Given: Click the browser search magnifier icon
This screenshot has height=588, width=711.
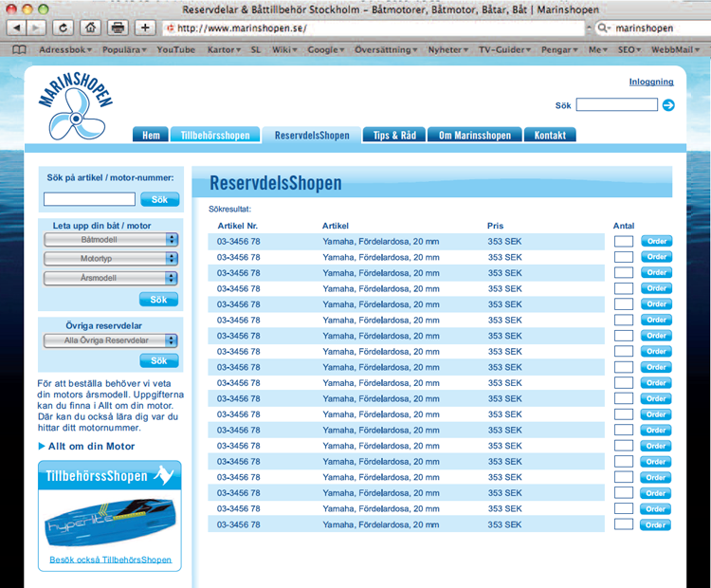Looking at the screenshot, I should [603, 28].
